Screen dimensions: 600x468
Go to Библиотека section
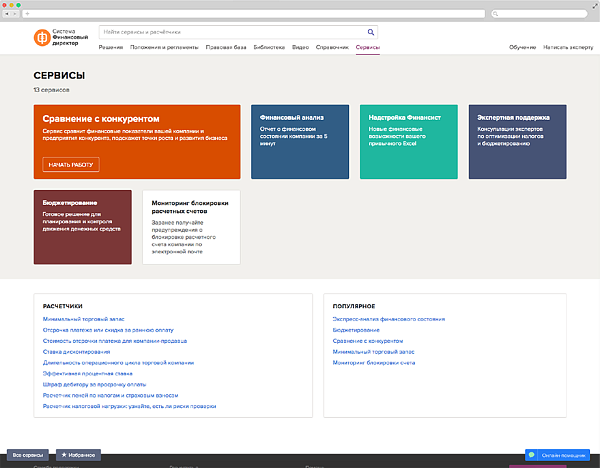269,47
